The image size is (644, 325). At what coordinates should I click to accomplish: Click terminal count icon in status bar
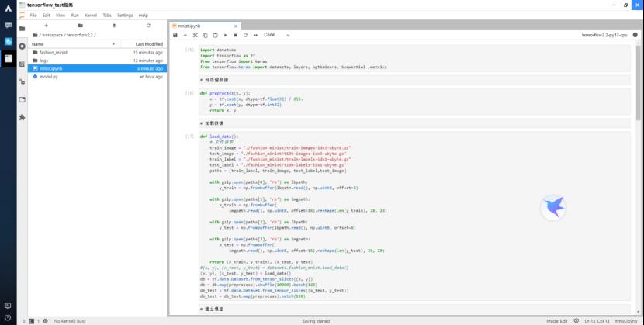click(32, 321)
